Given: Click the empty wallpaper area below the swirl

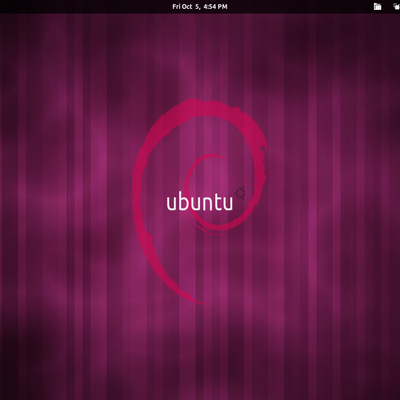Looking at the screenshot, I should pyautogui.click(x=200, y=350).
